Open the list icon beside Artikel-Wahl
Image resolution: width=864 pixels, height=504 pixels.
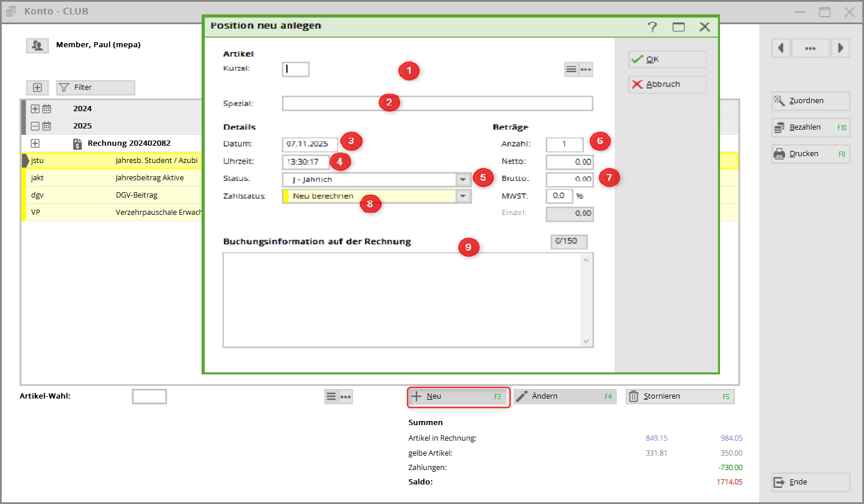[x=331, y=396]
